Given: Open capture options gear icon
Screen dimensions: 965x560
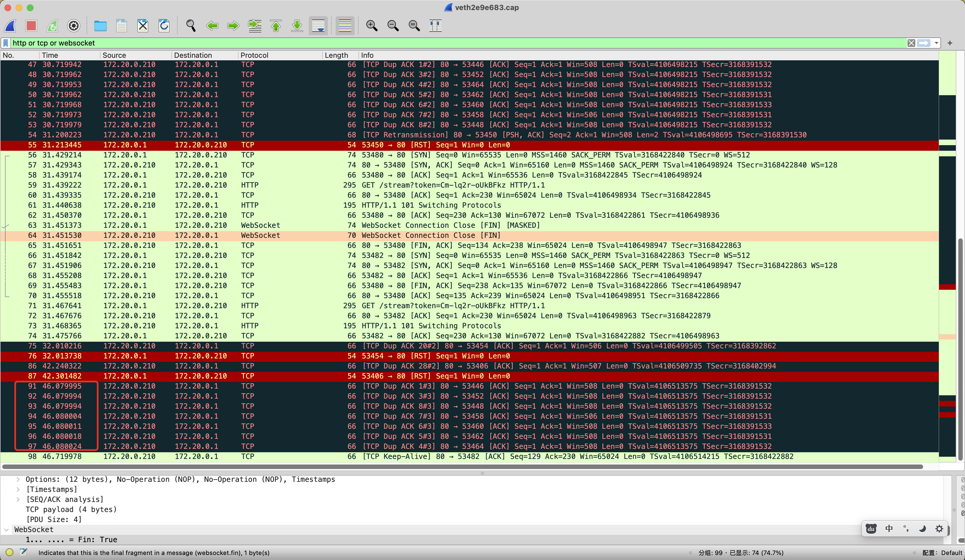Looking at the screenshot, I should (x=73, y=26).
